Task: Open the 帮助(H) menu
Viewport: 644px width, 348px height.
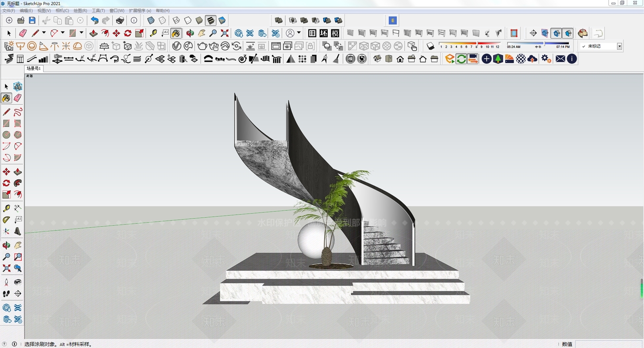Action: pos(163,10)
